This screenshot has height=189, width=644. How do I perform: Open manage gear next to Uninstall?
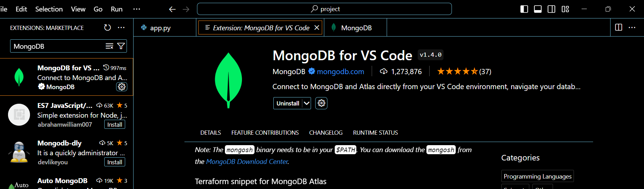(321, 103)
